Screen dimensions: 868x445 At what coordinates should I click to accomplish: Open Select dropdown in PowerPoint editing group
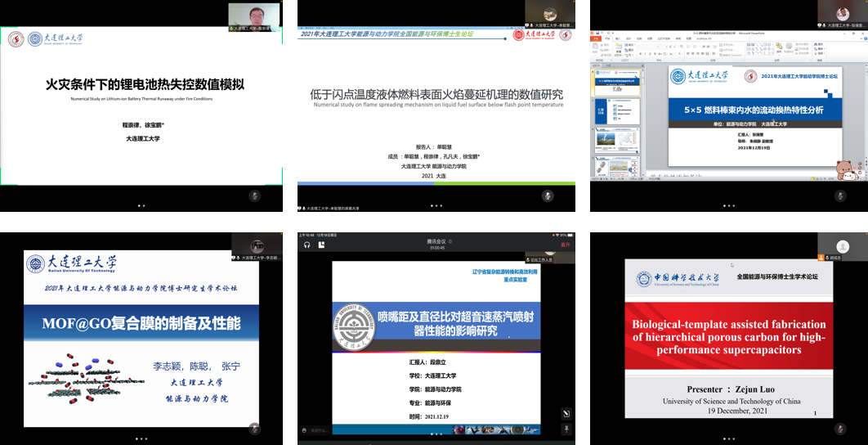pyautogui.click(x=820, y=53)
